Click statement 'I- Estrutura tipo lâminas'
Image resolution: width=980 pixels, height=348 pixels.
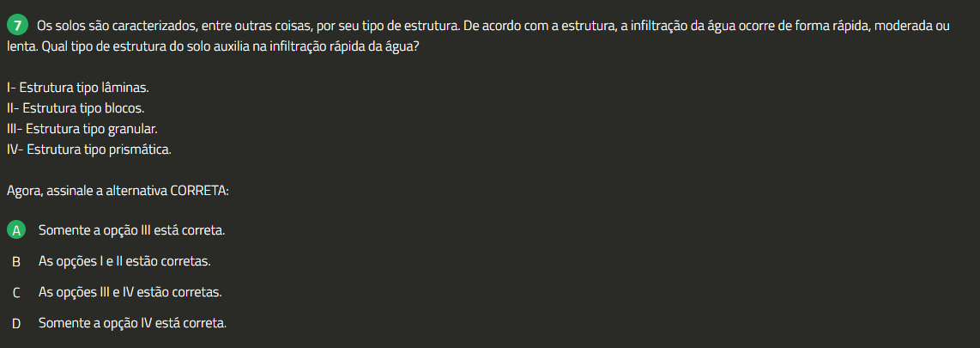click(x=78, y=88)
